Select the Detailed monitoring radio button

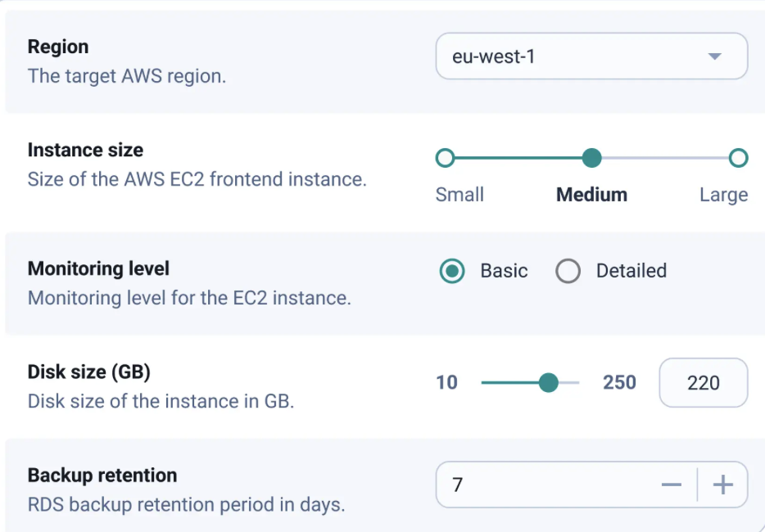[568, 271]
